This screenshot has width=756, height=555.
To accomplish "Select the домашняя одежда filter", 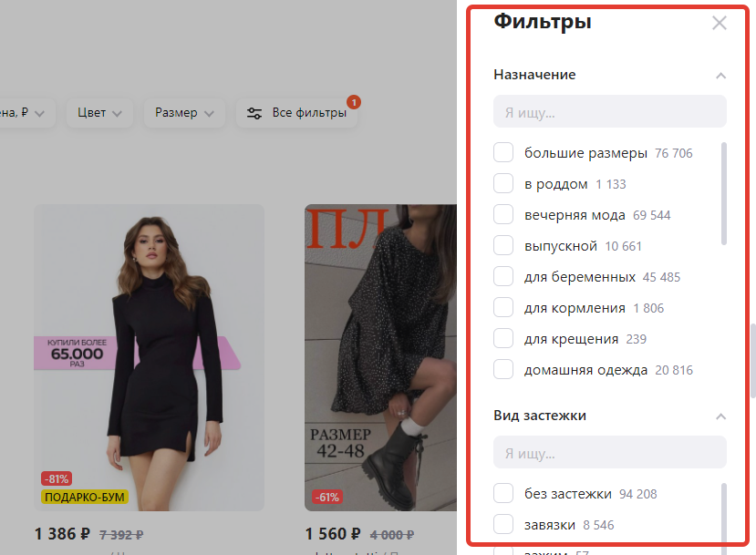I will tap(502, 369).
